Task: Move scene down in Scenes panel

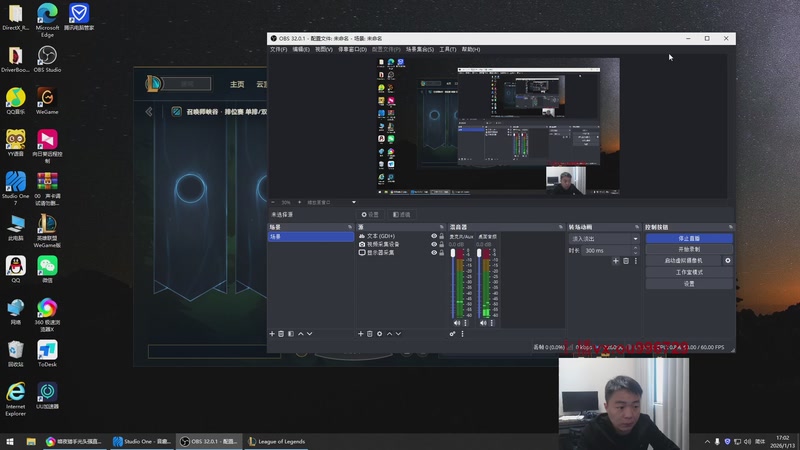Action: [x=310, y=334]
